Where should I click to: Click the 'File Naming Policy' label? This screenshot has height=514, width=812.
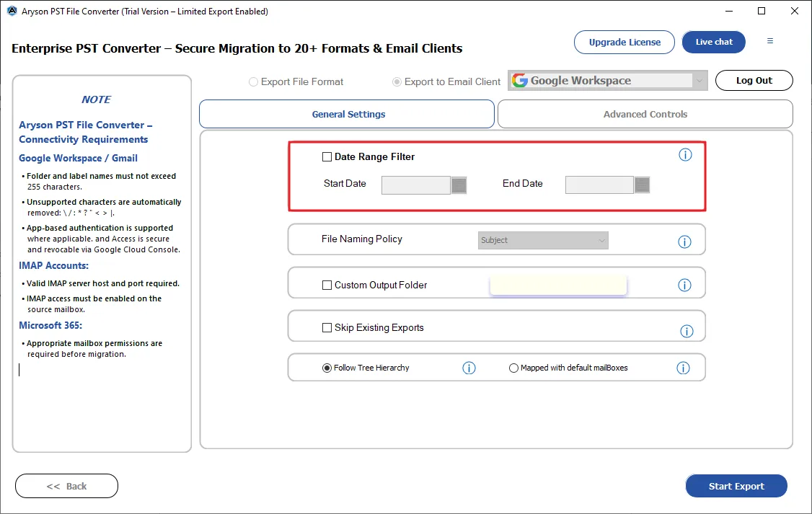coord(361,239)
